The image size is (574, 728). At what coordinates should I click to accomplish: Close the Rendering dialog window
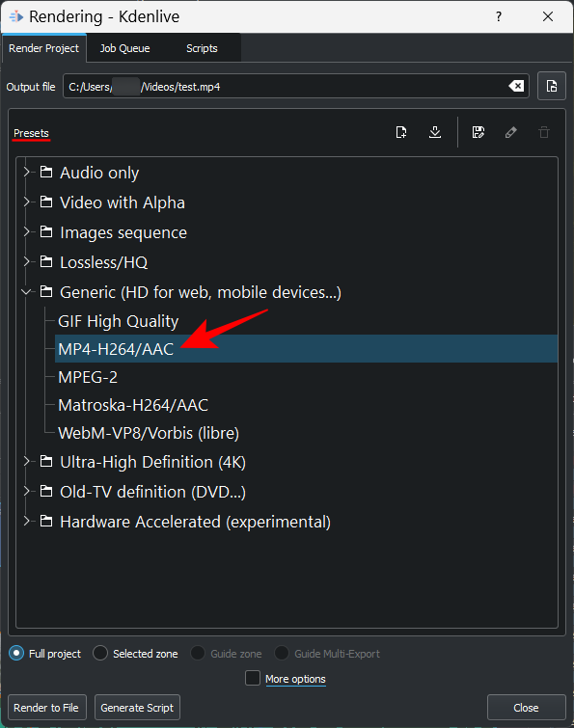[x=548, y=16]
